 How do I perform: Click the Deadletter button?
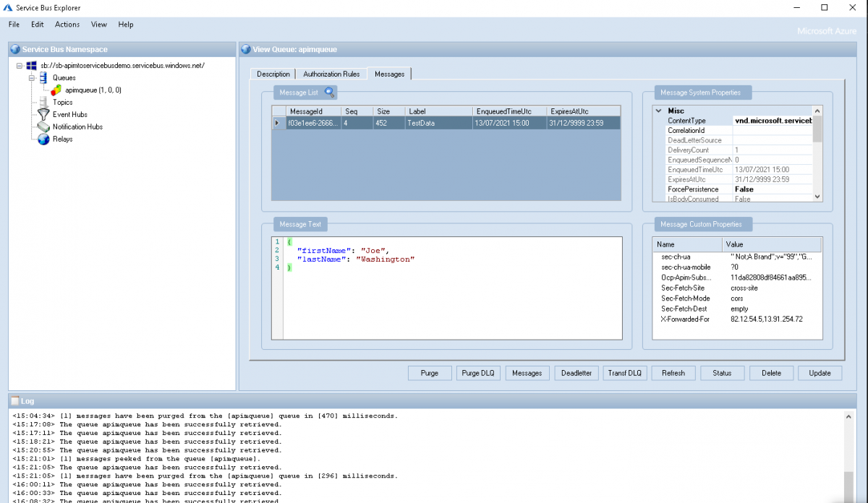(x=576, y=373)
